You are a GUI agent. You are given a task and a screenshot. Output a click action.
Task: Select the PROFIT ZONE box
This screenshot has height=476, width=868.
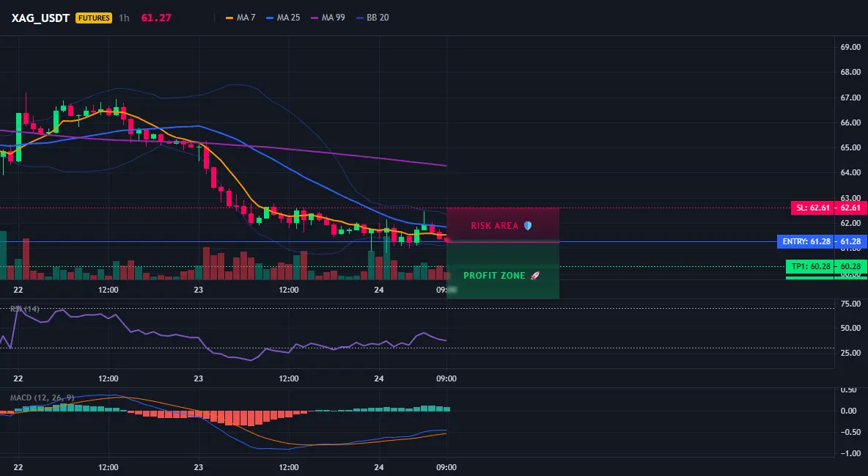[x=503, y=271]
